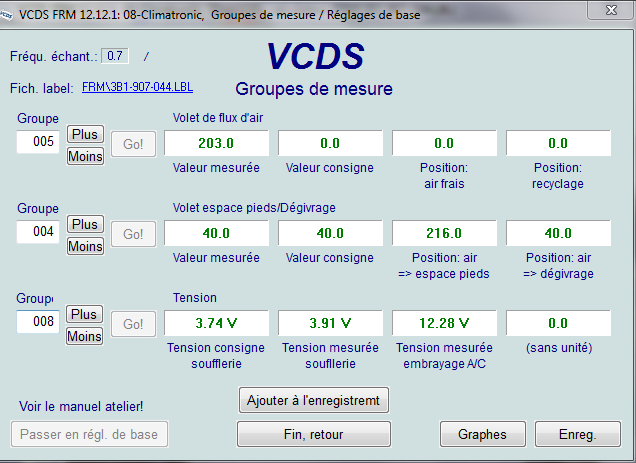Image resolution: width=636 pixels, height=463 pixels.
Task: Click the Volet espace pieds/Dégivrage heading
Action: pos(254,208)
